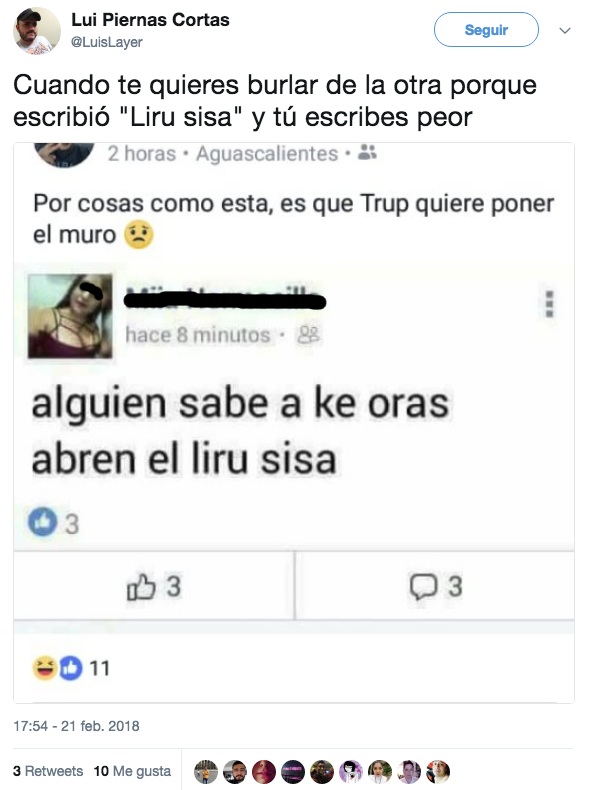The width and height of the screenshot is (596, 790).
Task: Click the blue like reaction badge showing 3
Action: pos(42,521)
